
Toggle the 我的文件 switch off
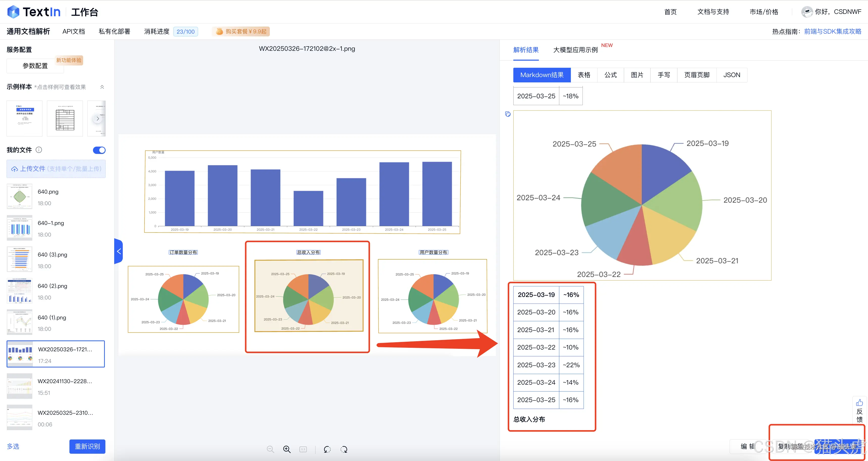pos(99,150)
